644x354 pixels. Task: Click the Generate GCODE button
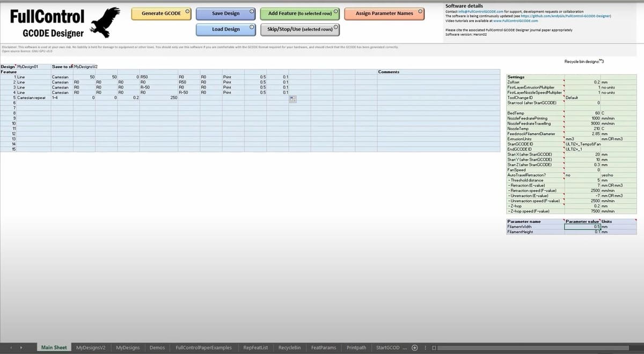pyautogui.click(x=162, y=13)
